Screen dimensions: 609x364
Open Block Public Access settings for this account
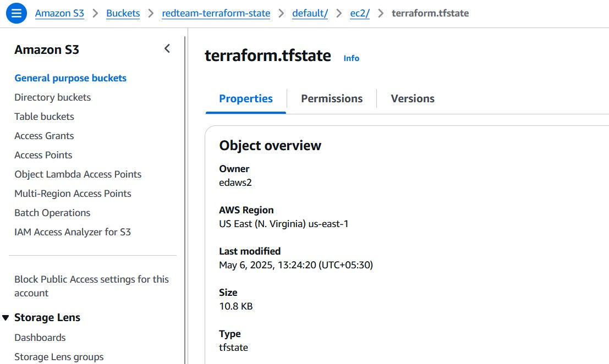point(91,286)
